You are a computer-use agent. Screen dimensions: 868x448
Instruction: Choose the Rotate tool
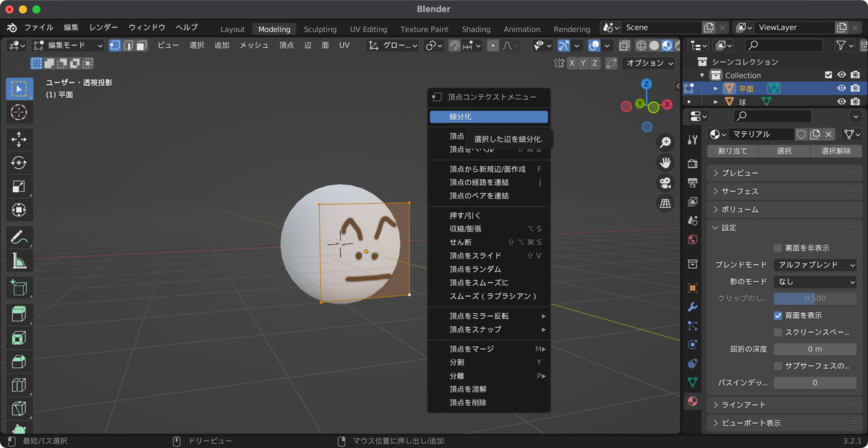[20, 163]
